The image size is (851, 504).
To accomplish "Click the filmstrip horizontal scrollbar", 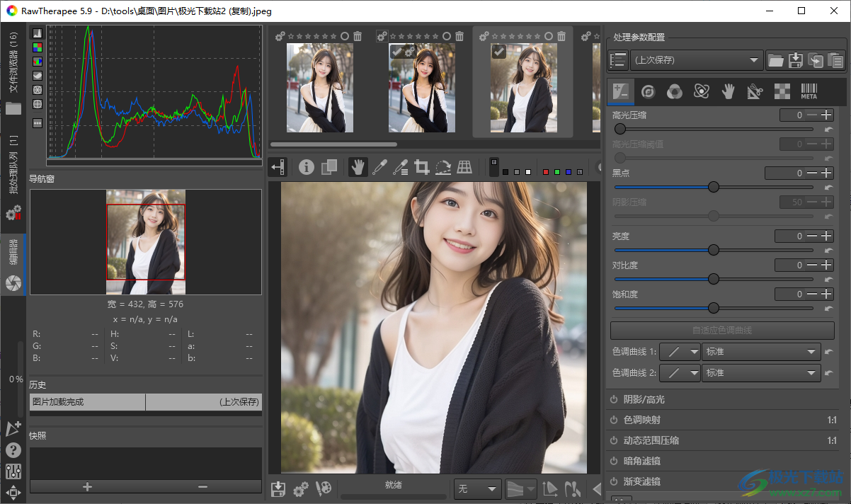I will pyautogui.click(x=333, y=144).
